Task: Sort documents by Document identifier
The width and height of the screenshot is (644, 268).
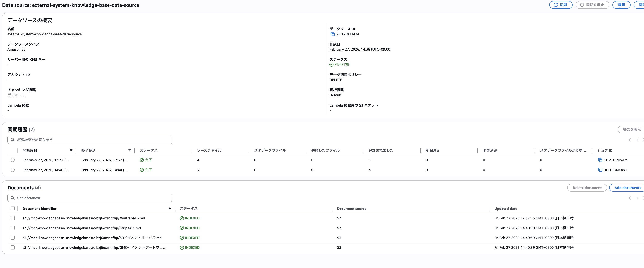Action: (170, 209)
